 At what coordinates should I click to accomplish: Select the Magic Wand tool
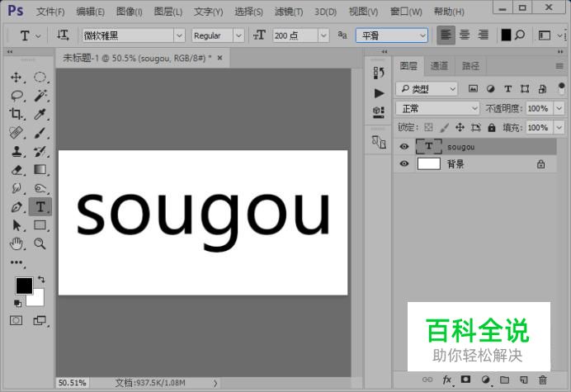coord(40,95)
